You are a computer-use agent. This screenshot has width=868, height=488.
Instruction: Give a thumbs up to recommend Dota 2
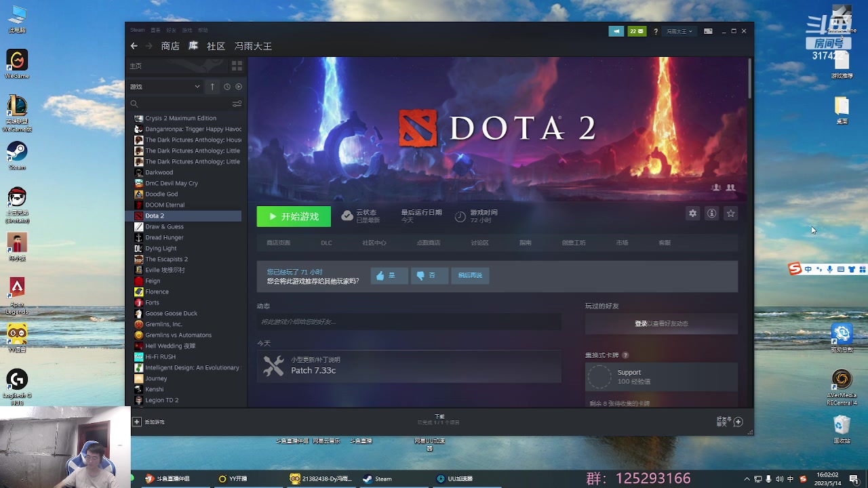pyautogui.click(x=389, y=275)
